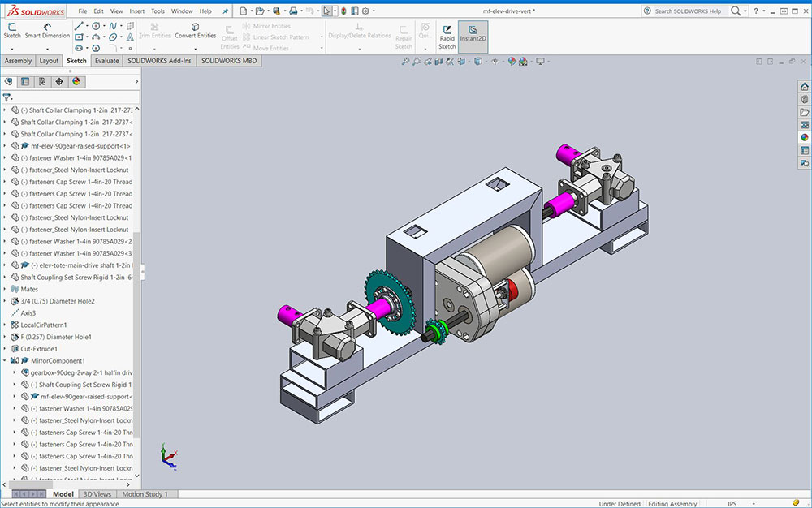
Task: Open the DisplayManager appearance tab icon
Action: point(76,82)
